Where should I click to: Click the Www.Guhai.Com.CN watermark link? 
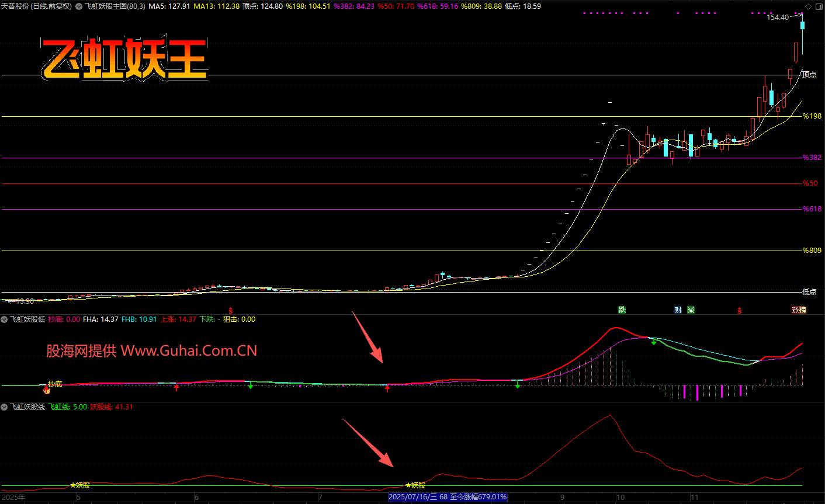[x=189, y=350]
